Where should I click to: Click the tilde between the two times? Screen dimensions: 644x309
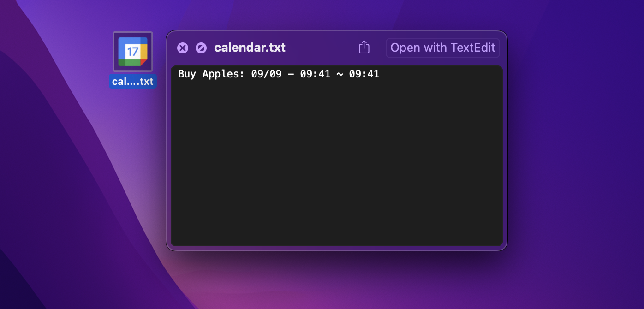[x=340, y=74]
